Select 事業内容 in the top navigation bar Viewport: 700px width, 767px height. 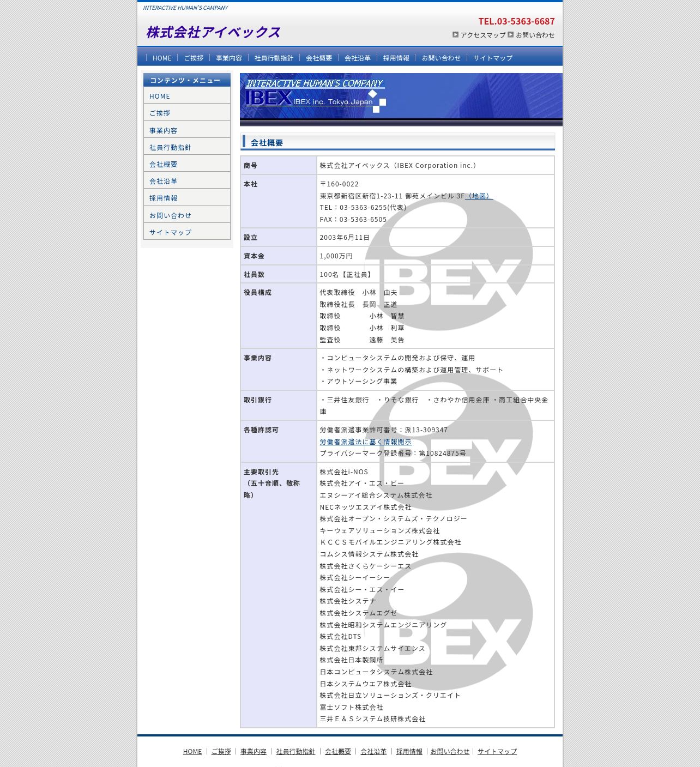click(229, 58)
